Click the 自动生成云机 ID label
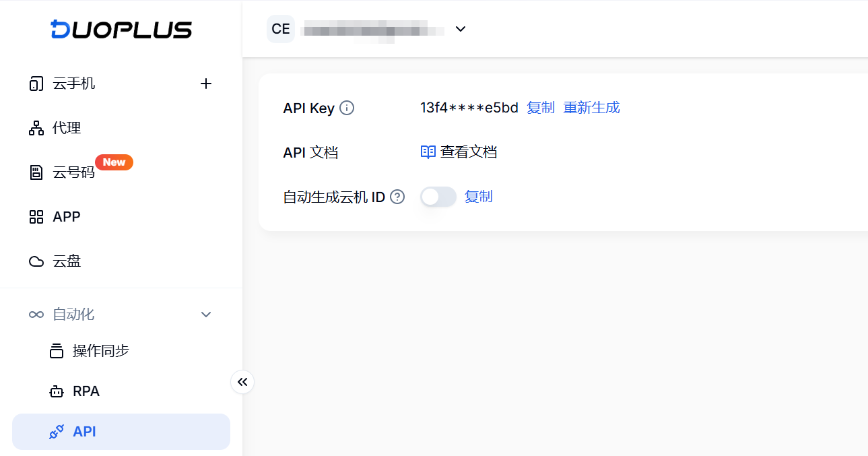868x456 pixels. [334, 197]
